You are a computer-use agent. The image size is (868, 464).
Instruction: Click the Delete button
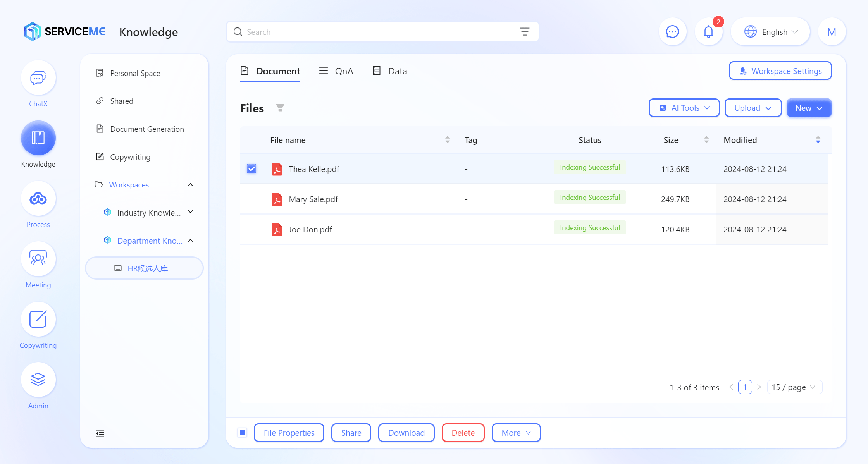463,433
